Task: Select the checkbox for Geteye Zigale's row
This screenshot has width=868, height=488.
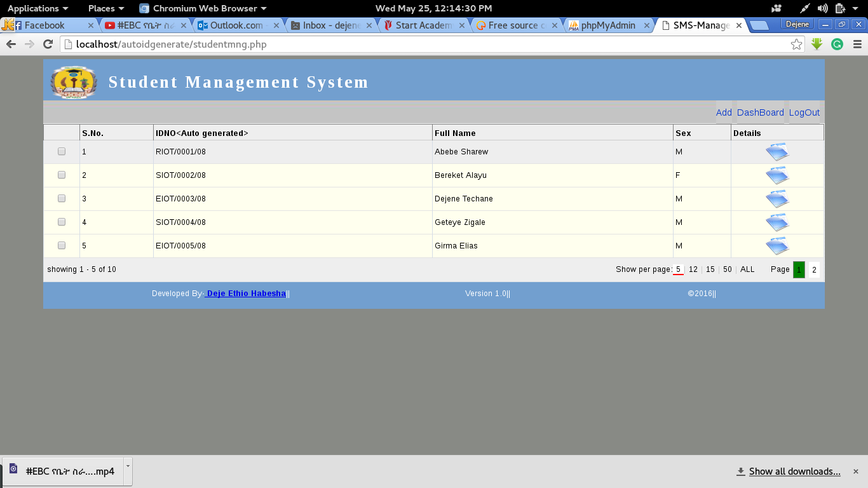Action: coord(61,222)
